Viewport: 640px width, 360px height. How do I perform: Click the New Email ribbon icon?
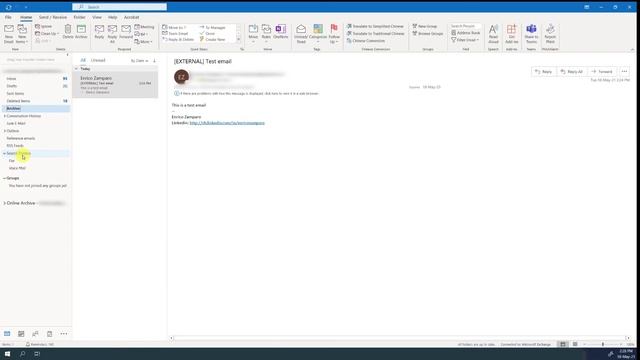9,33
